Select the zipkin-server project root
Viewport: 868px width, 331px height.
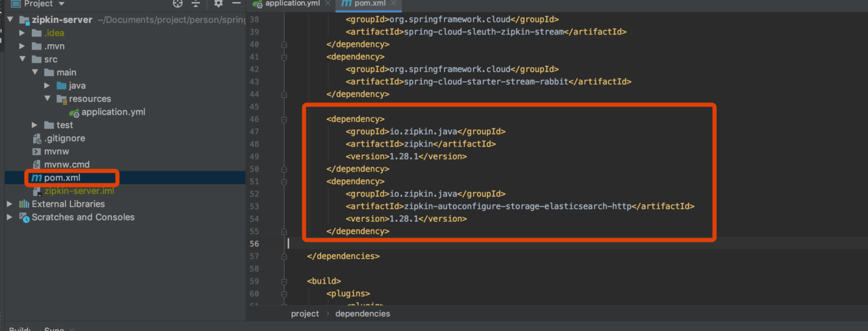tap(62, 20)
